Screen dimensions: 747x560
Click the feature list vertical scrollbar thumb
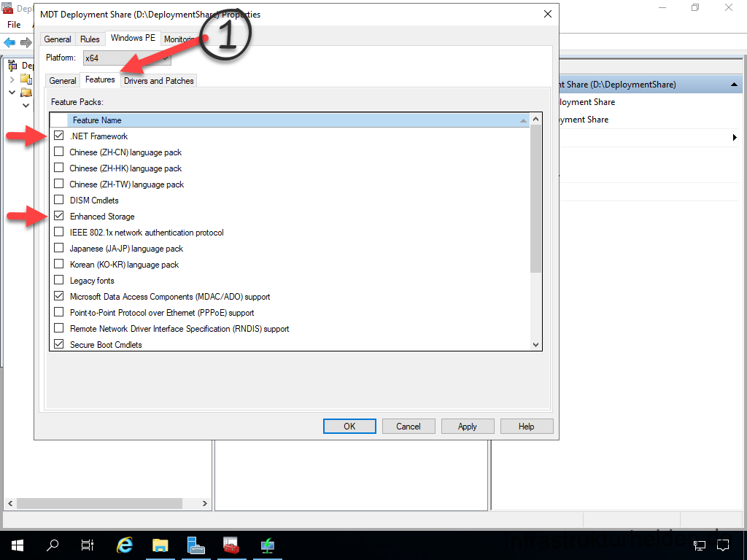(536, 199)
